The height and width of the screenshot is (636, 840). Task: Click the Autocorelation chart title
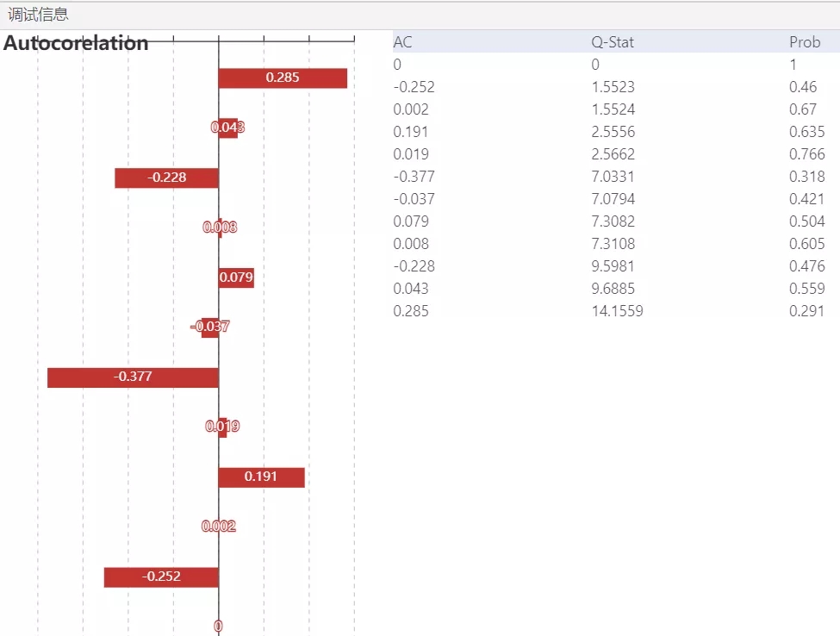[x=76, y=43]
